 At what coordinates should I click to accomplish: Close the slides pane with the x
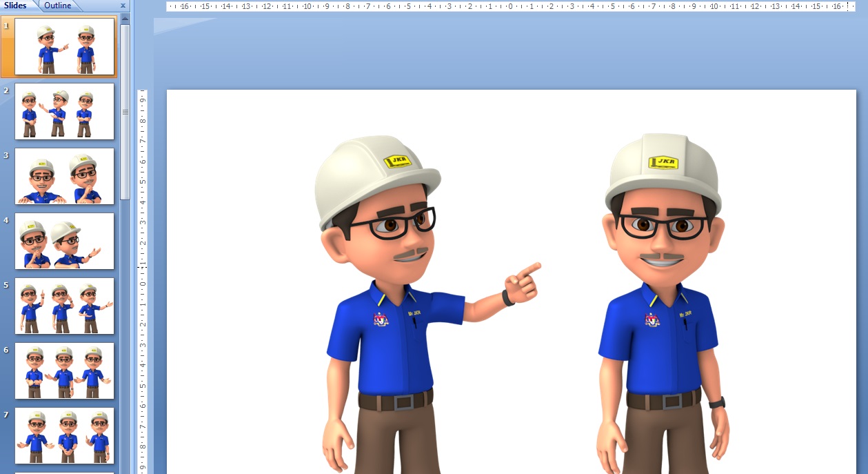pyautogui.click(x=123, y=6)
